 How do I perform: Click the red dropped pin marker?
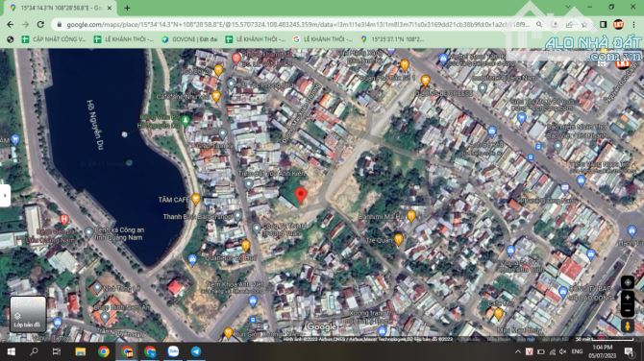click(x=301, y=195)
